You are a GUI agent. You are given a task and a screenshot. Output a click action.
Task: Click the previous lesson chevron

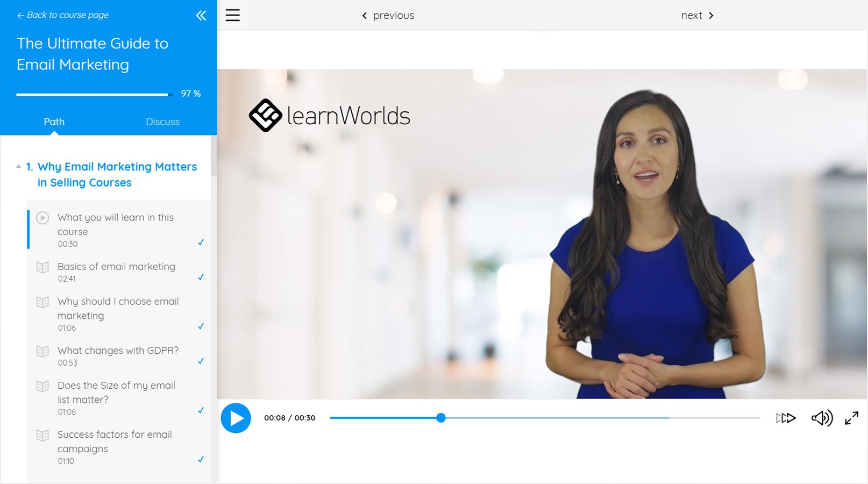(x=365, y=16)
